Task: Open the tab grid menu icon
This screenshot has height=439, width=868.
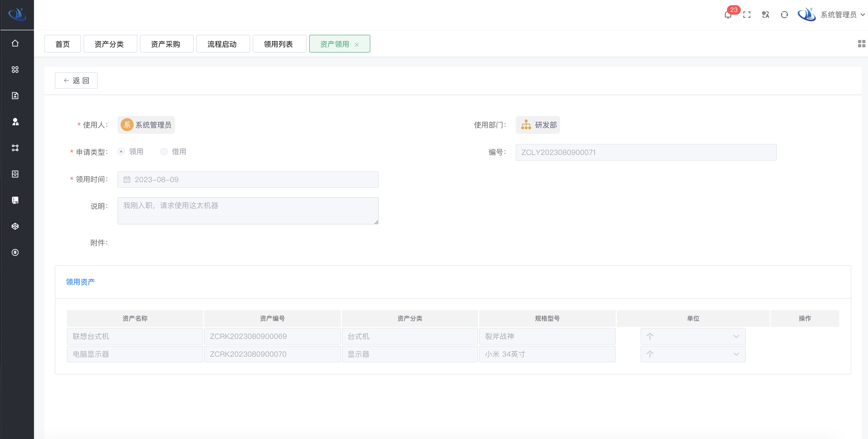Action: pos(861,43)
